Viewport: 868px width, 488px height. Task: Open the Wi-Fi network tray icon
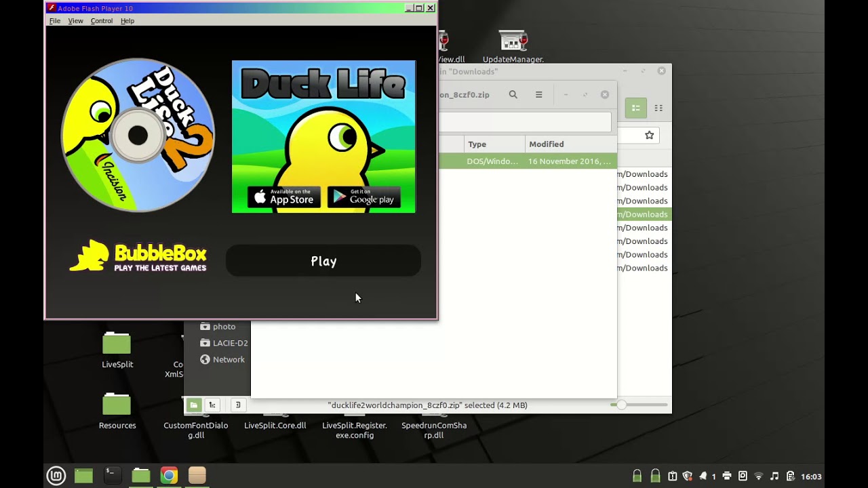coord(759,476)
